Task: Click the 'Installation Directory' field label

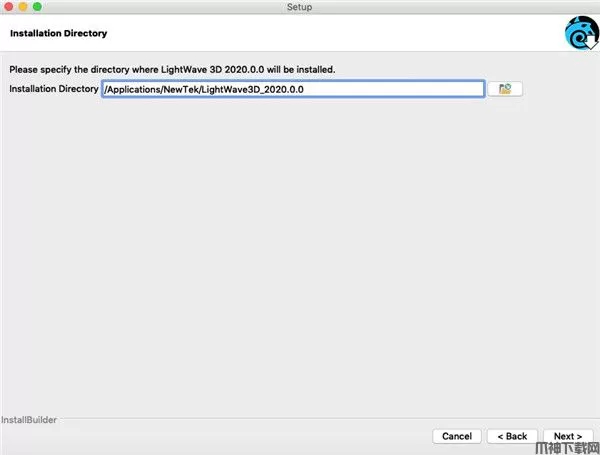Action: point(54,89)
